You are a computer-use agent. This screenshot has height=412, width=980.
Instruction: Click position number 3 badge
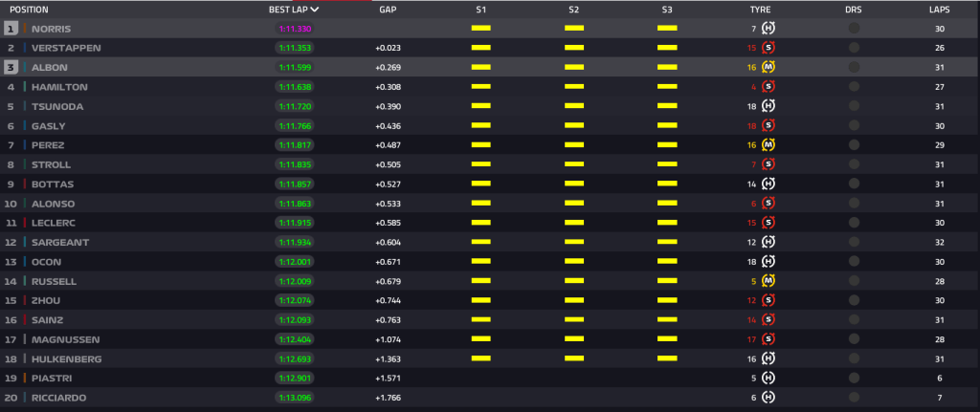tap(11, 68)
